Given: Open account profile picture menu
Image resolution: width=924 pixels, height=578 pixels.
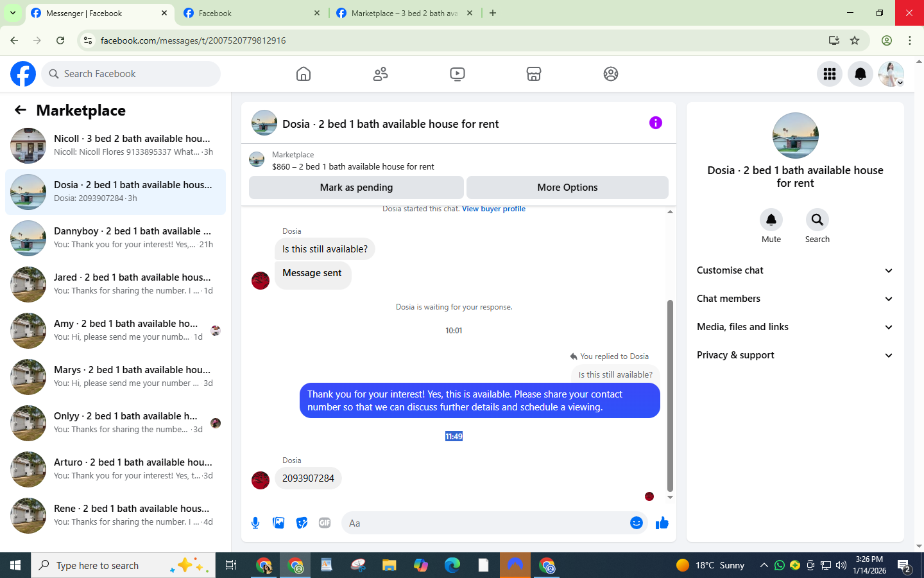Looking at the screenshot, I should tap(891, 74).
